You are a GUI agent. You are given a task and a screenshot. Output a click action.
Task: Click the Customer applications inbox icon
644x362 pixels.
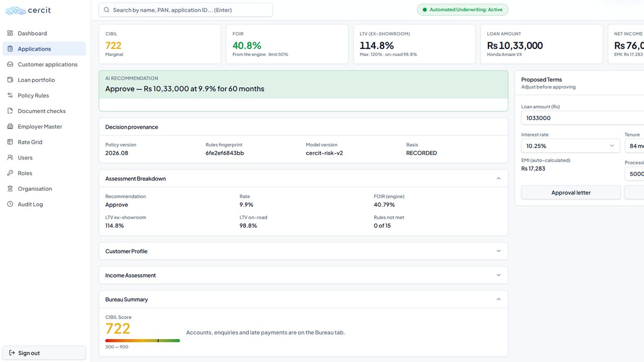10,65
